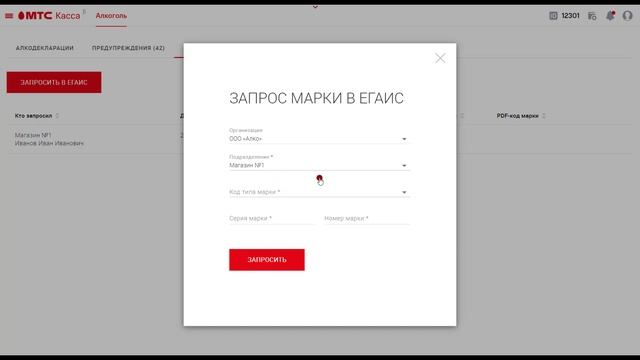640x360 pixels.
Task: Click the Кто запросил column header
Action: point(33,116)
